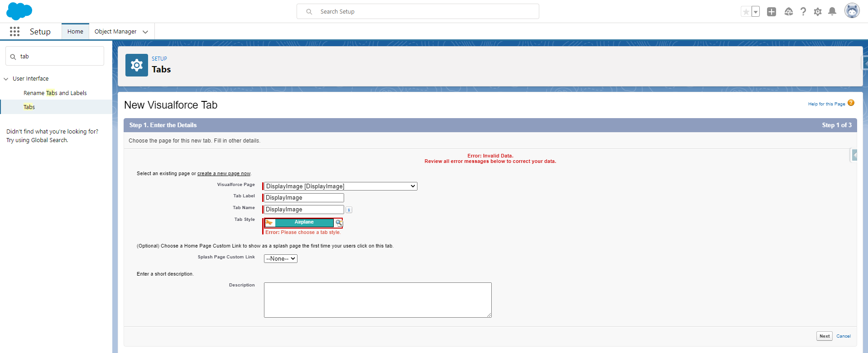Follow the 'create a new page now' link

tap(224, 174)
